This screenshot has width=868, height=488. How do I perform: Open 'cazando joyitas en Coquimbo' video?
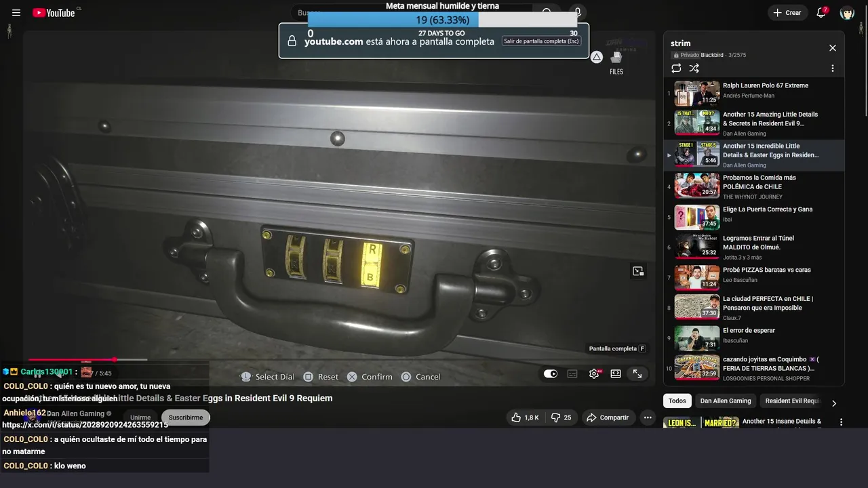pyautogui.click(x=753, y=369)
